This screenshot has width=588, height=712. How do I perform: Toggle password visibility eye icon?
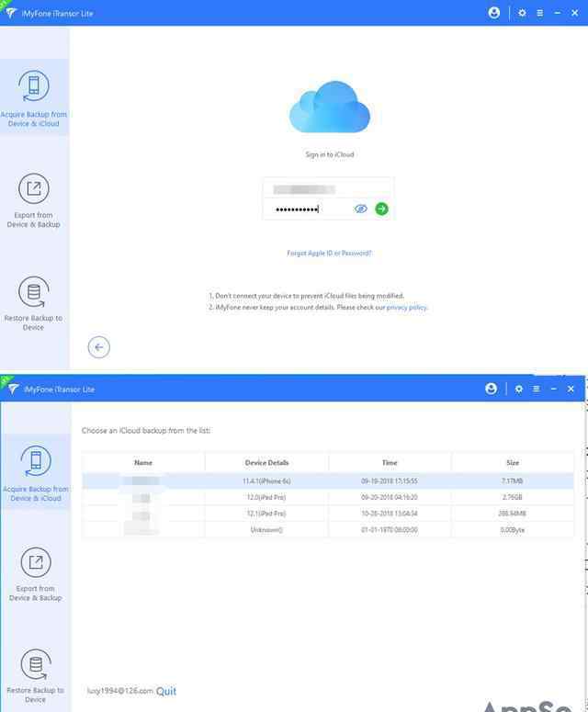click(360, 209)
